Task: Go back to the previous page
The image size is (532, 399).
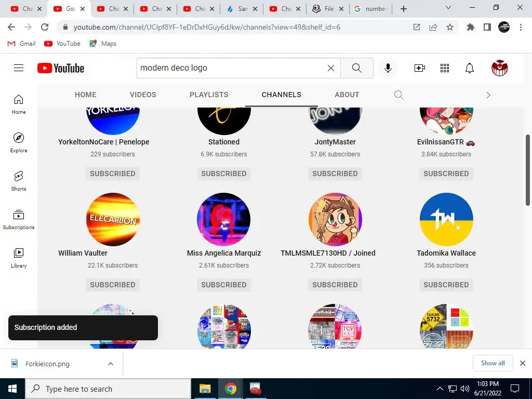Action: (11, 27)
